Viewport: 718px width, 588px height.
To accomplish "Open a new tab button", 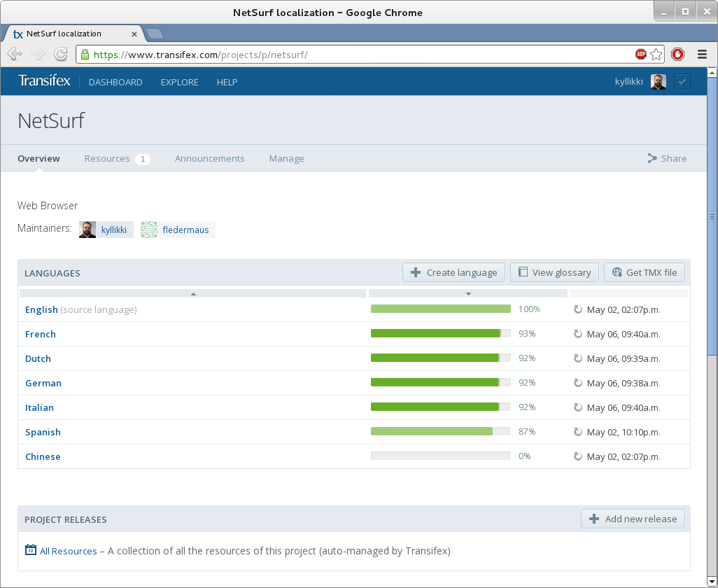I will (155, 34).
